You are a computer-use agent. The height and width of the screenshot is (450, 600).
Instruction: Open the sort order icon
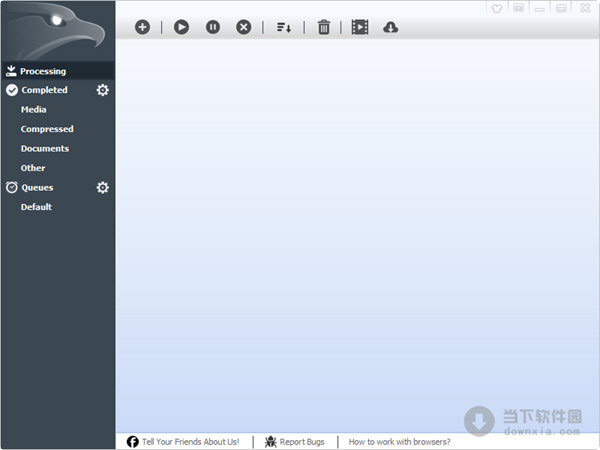point(284,28)
